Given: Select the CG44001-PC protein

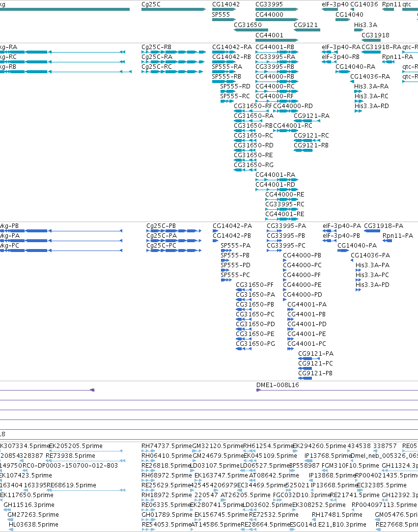Looking at the screenshot, I should pyautogui.click(x=290, y=349).
